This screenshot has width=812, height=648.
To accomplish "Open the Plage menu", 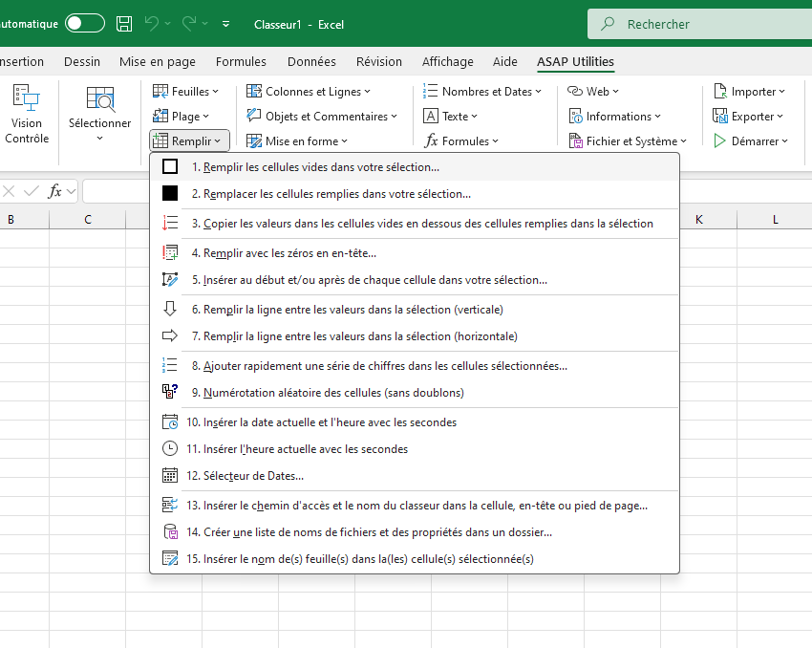I will [181, 116].
